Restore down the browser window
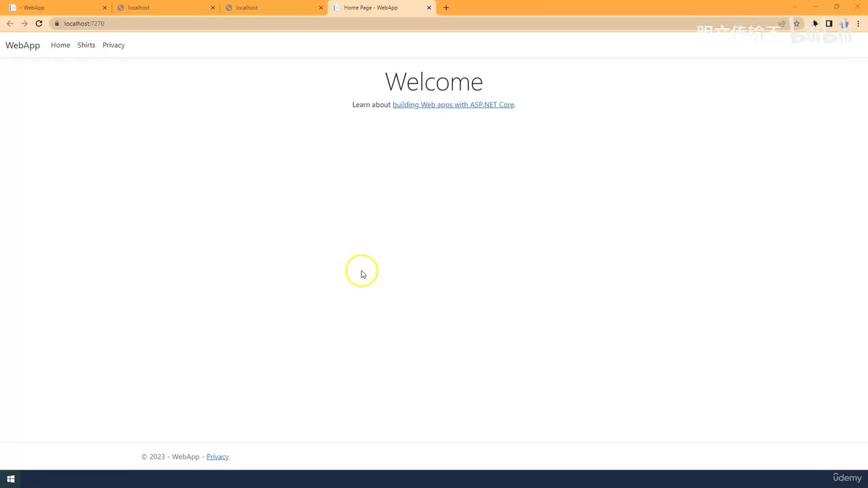The width and height of the screenshot is (868, 488). point(837,7)
